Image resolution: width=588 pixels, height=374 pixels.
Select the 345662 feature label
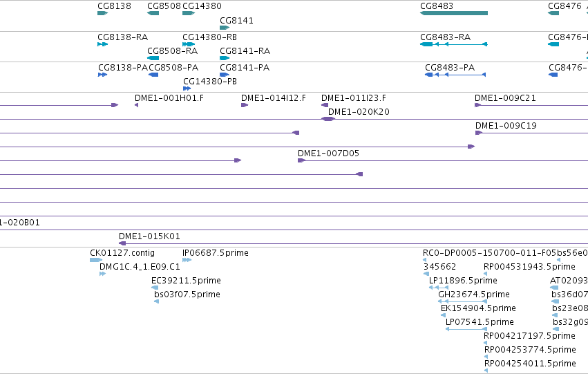pyautogui.click(x=439, y=267)
